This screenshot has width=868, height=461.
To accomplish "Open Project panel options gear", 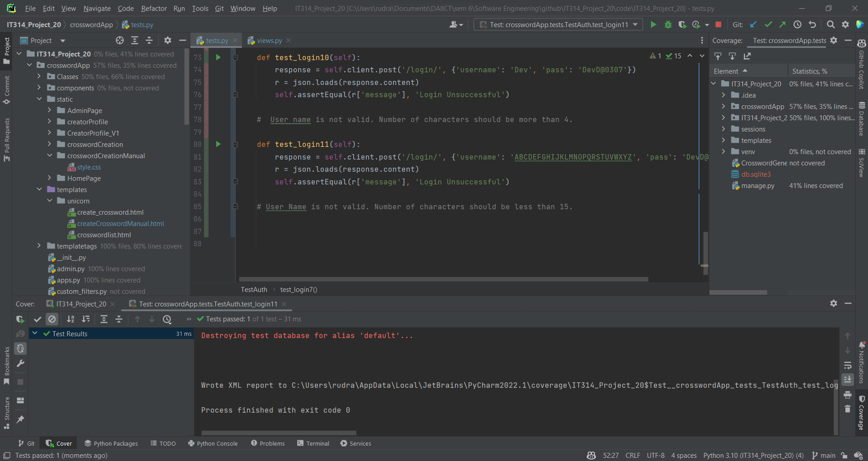I will click(x=167, y=40).
